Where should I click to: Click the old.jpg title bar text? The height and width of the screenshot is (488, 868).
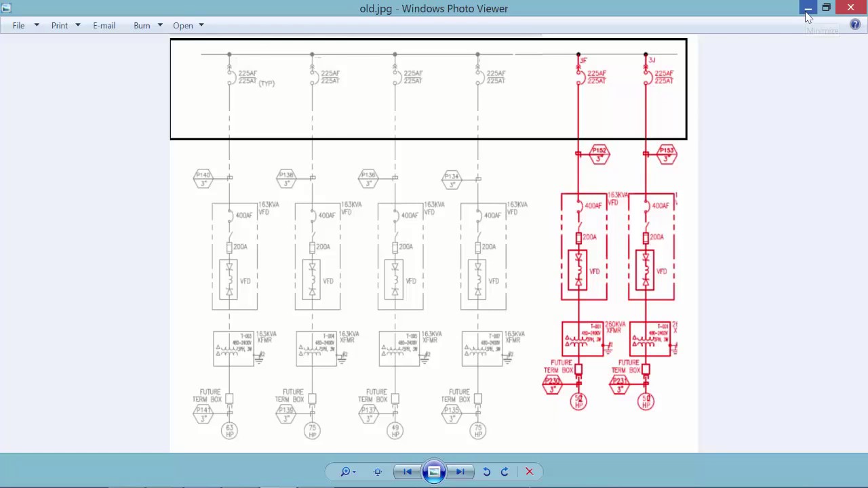[x=434, y=9]
